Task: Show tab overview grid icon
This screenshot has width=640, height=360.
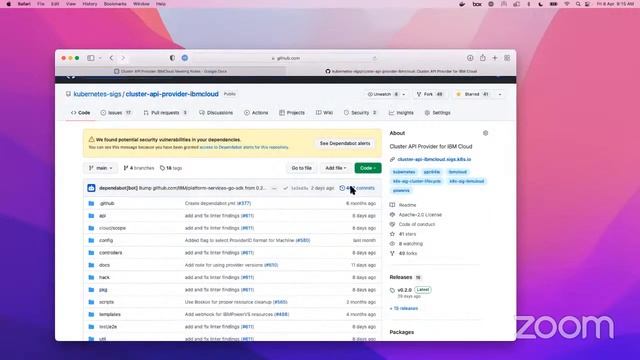Action: (x=507, y=58)
